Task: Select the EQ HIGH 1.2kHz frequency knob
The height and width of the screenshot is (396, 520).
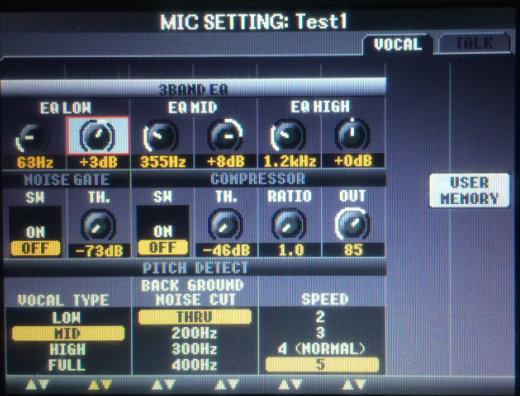Action: pos(288,135)
